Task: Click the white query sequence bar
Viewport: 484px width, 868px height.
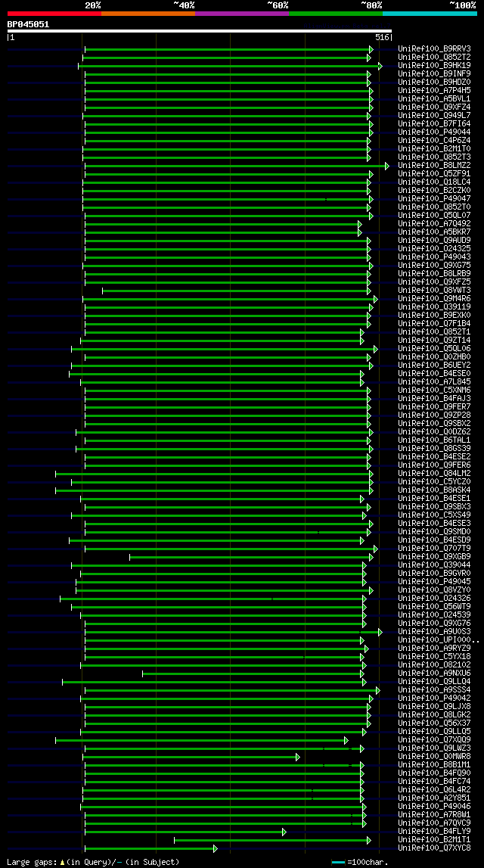Action: pyautogui.click(x=199, y=31)
